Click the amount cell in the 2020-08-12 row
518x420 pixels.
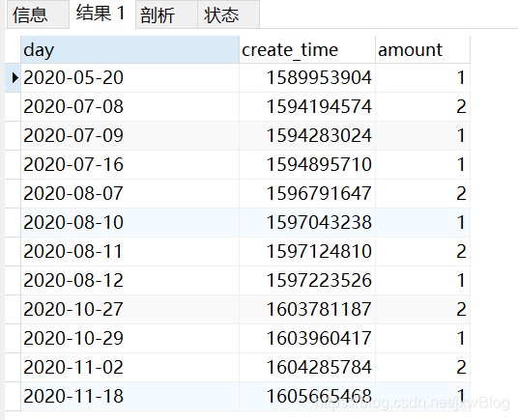pyautogui.click(x=422, y=280)
